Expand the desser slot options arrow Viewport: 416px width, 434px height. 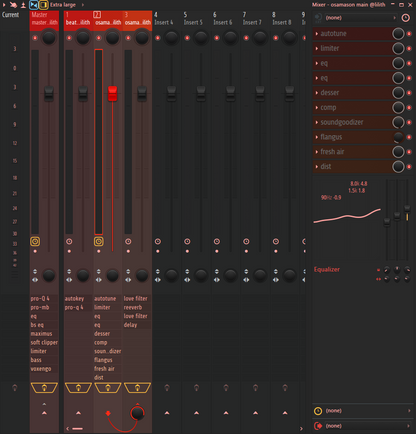point(317,93)
